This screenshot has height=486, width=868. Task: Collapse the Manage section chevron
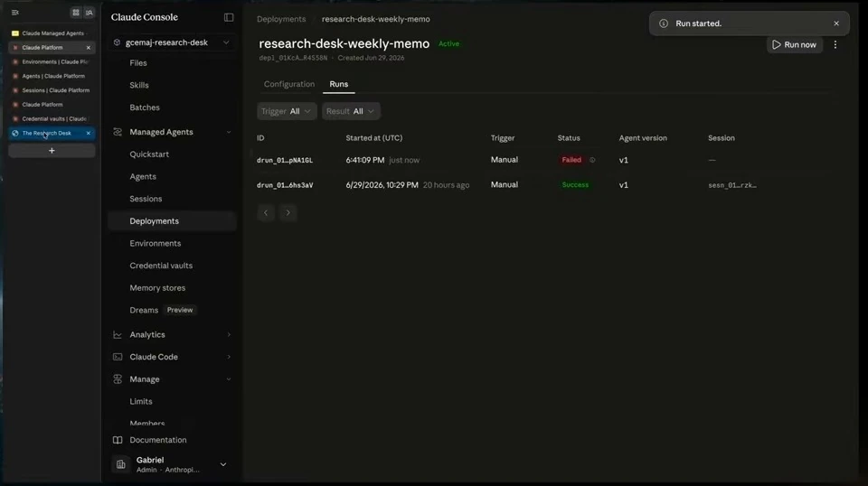(229, 379)
